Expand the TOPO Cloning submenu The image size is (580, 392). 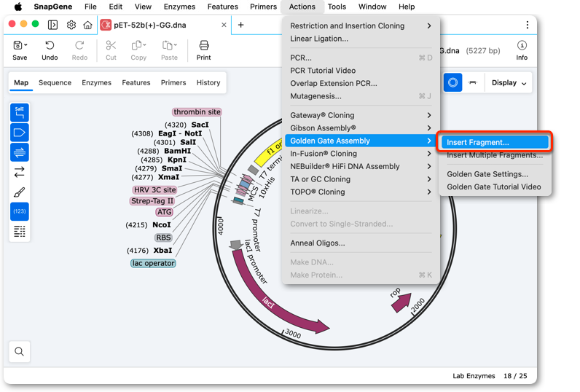click(x=360, y=192)
